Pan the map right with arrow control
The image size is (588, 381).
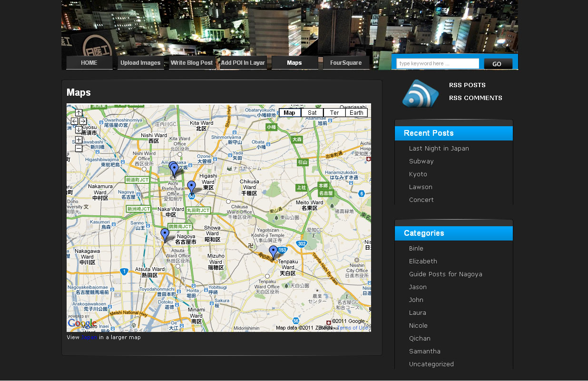coord(83,121)
